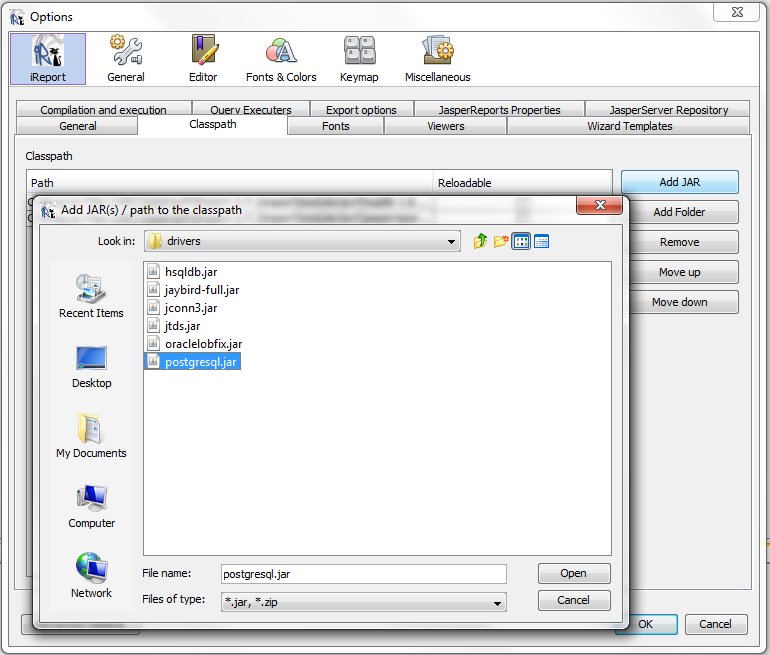The width and height of the screenshot is (770, 655).
Task: Switch to List view icon
Action: pos(521,241)
